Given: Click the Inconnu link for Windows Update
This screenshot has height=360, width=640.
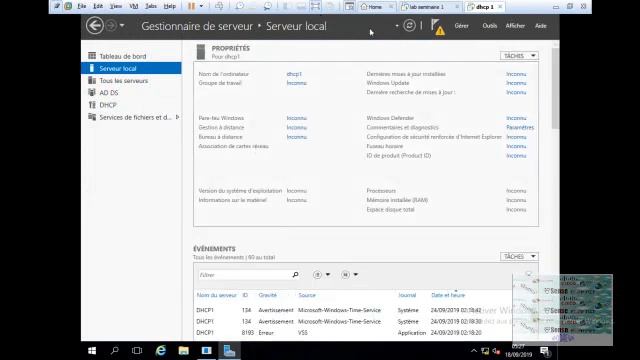Looking at the screenshot, I should point(516,83).
